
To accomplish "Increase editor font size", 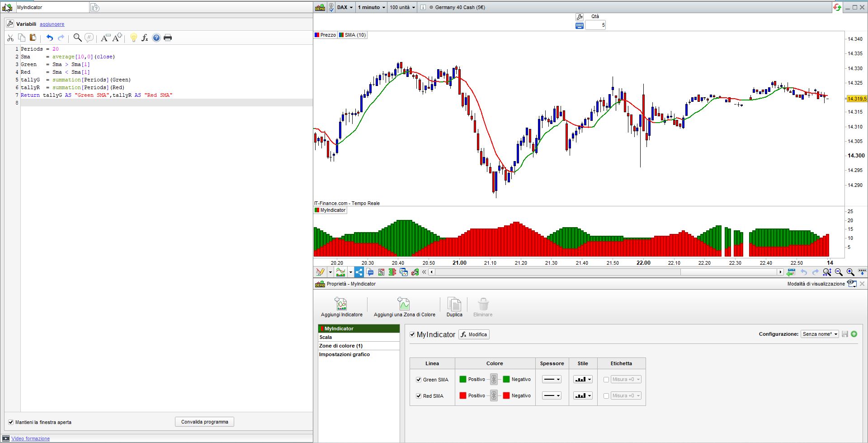I will click(117, 38).
